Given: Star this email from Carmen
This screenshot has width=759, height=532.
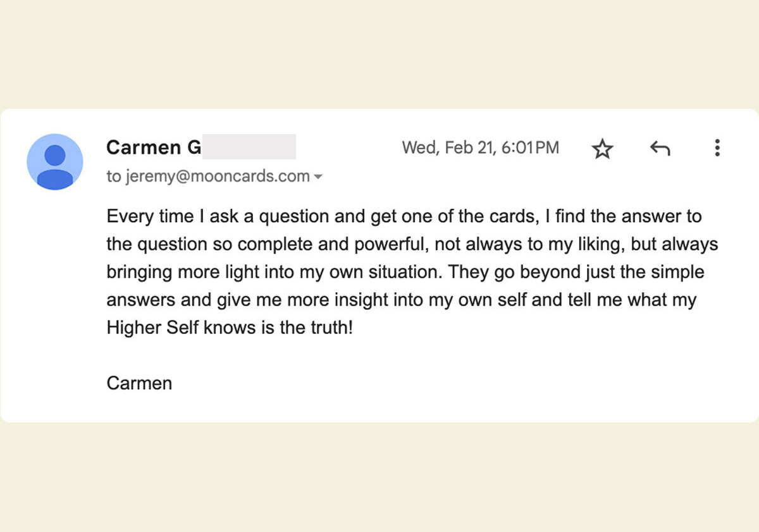Looking at the screenshot, I should coord(602,149).
